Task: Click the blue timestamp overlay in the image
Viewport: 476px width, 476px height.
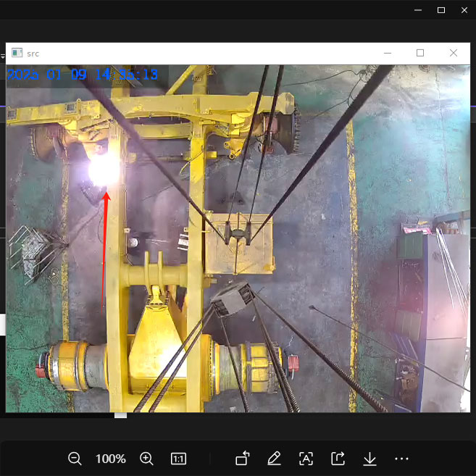Action: click(x=83, y=75)
